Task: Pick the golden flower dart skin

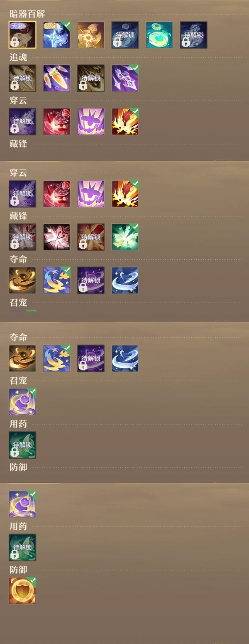Action: tap(91, 35)
